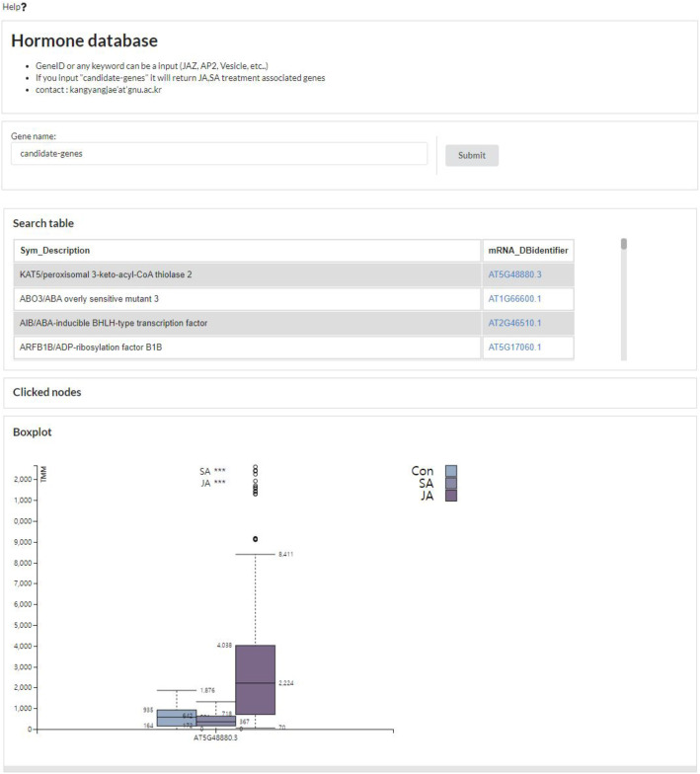Click the Clicked nodes panel heading
This screenshot has width=700, height=774.
pos(46,392)
